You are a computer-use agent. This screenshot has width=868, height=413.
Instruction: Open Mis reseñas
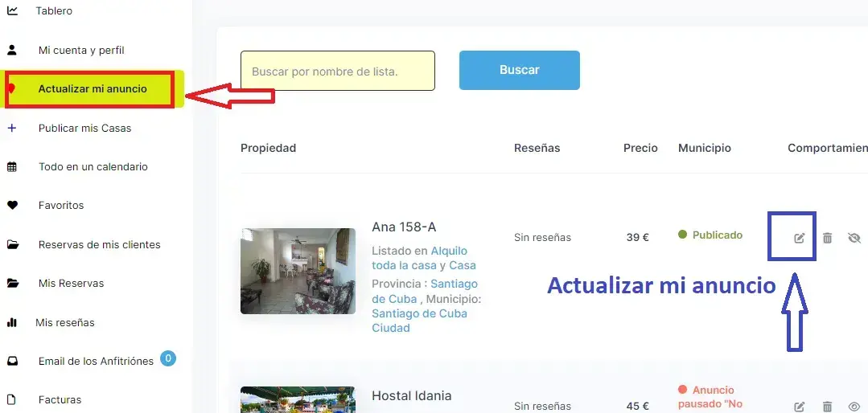(x=65, y=322)
